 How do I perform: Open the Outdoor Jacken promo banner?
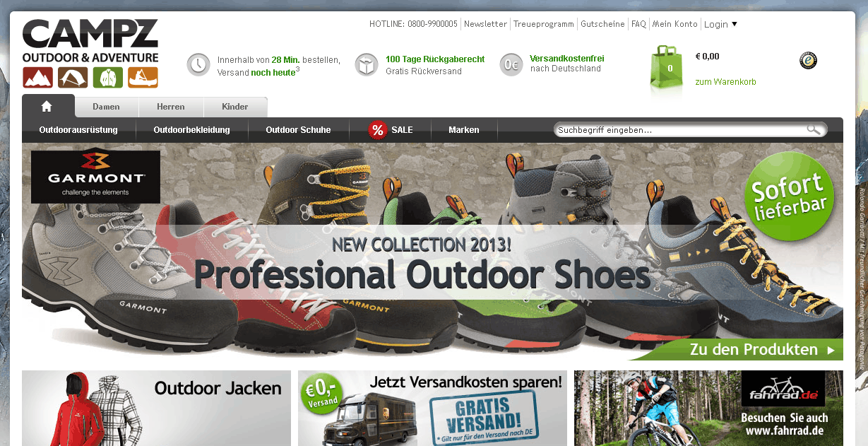coord(156,408)
